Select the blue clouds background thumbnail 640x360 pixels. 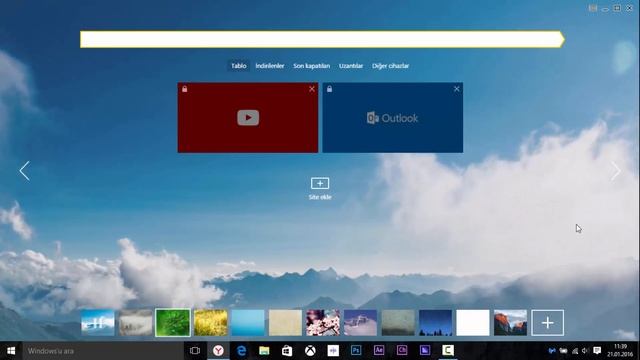tap(98, 322)
